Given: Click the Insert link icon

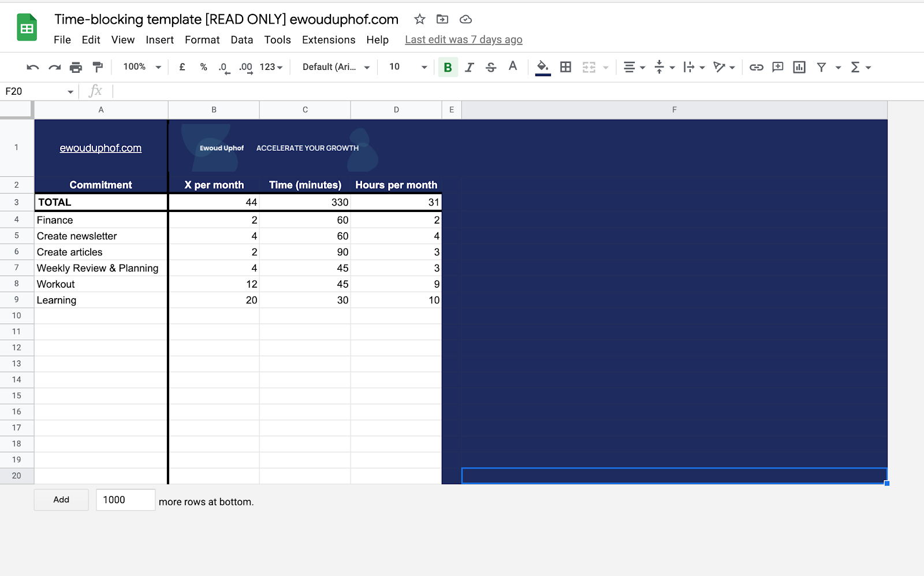Looking at the screenshot, I should (x=756, y=68).
